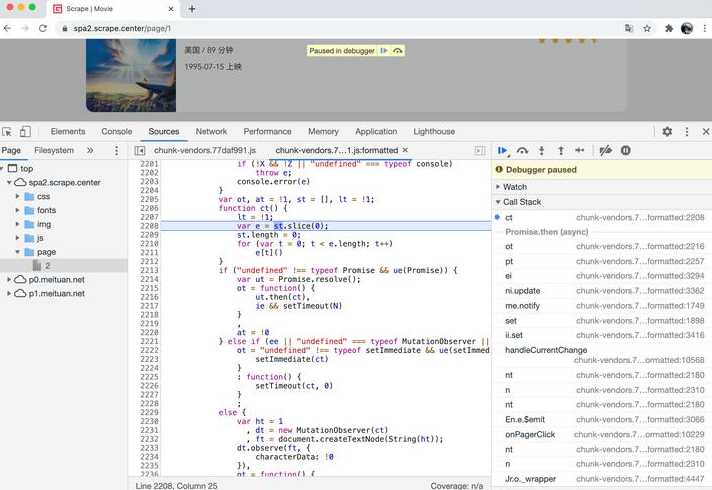The height and width of the screenshot is (490, 712).
Task: Click line number 2209 to set breakpoint
Action: [x=149, y=235]
